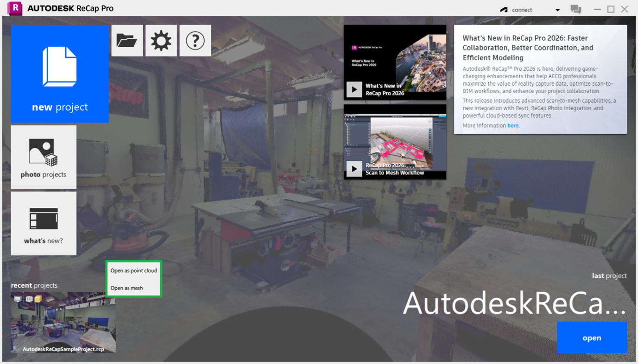The image size is (638, 364).
Task: Click the 'What's New in ReCap Pro 2026' news headline
Action: pos(528,48)
